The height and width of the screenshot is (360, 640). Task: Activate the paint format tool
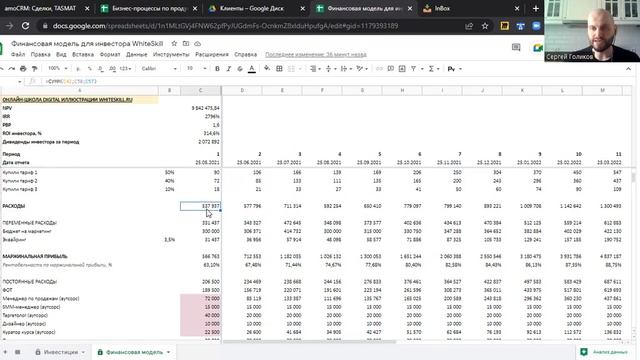(x=34, y=69)
